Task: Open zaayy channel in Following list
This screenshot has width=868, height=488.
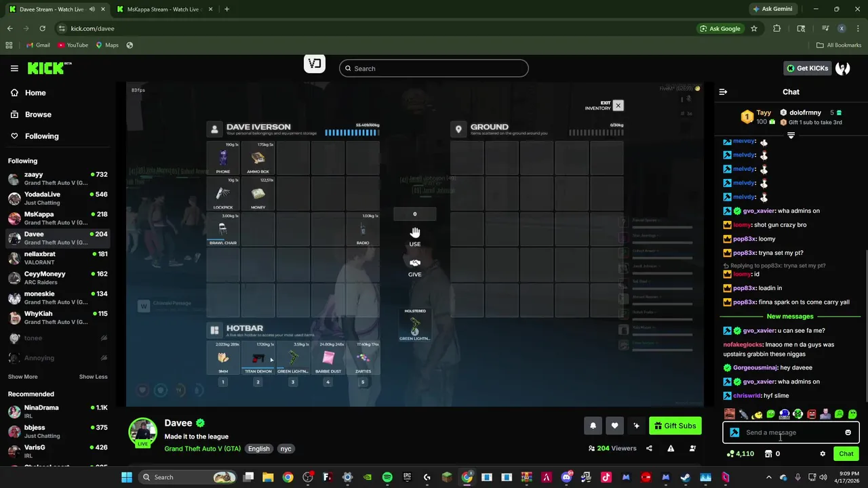Action: tap(57, 179)
